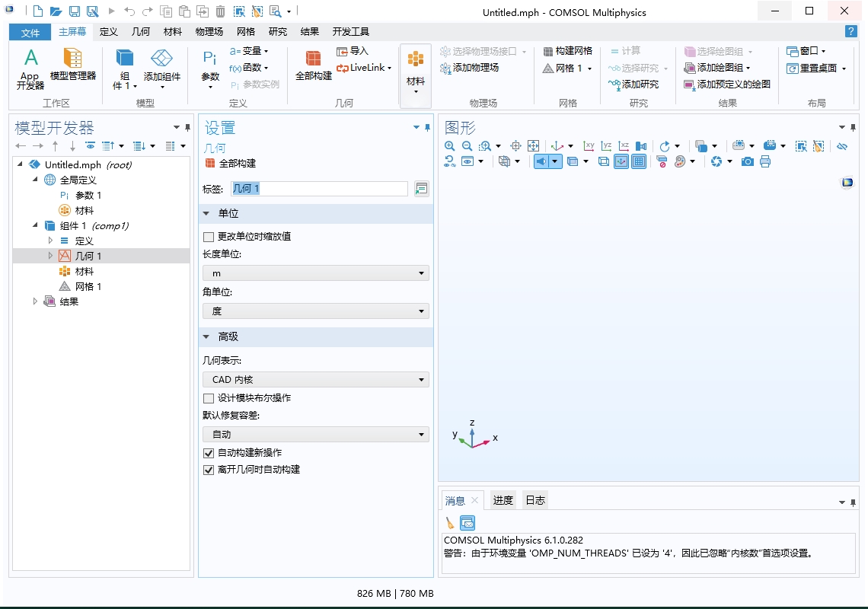Image resolution: width=868 pixels, height=609 pixels.
Task: Click the hide selected objects eye-slash icon
Action: pyautogui.click(x=842, y=146)
